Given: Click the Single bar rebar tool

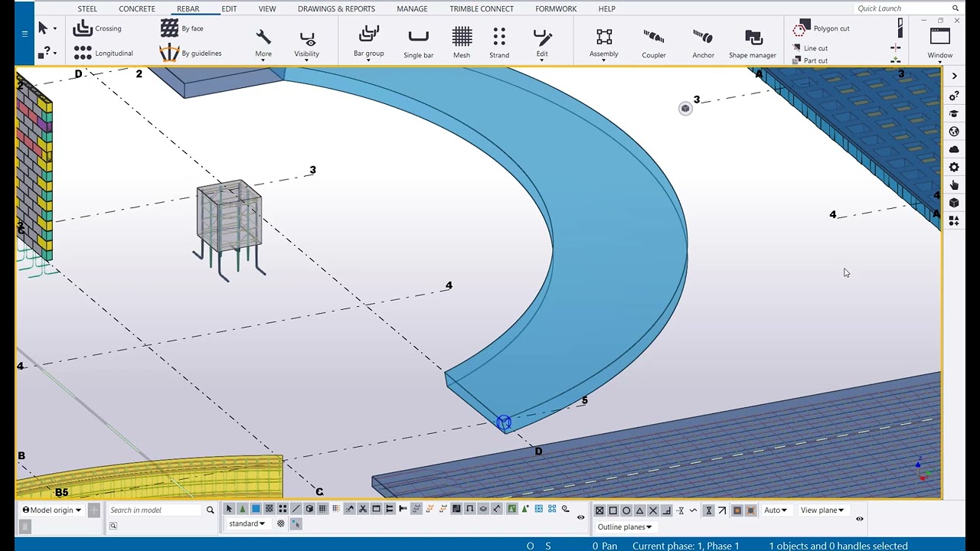Looking at the screenshot, I should (x=418, y=42).
